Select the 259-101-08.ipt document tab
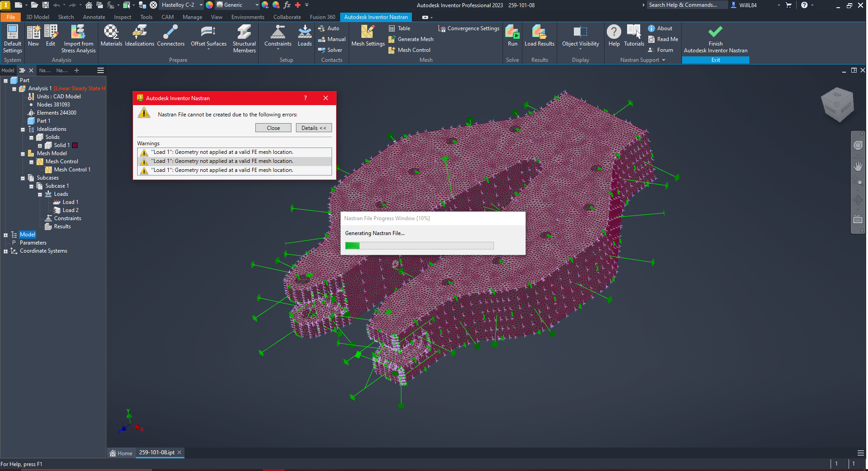This screenshot has height=471, width=868. (x=156, y=453)
